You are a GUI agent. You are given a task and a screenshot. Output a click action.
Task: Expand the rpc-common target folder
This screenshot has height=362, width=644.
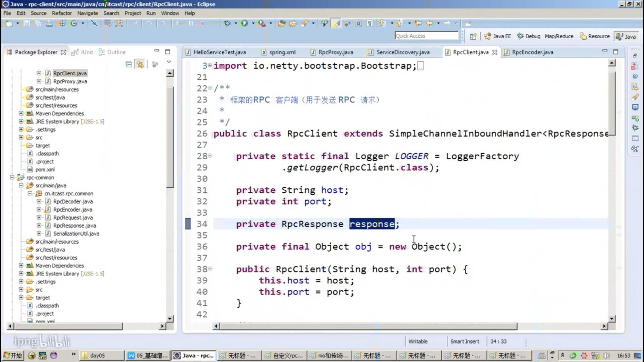[21, 297]
